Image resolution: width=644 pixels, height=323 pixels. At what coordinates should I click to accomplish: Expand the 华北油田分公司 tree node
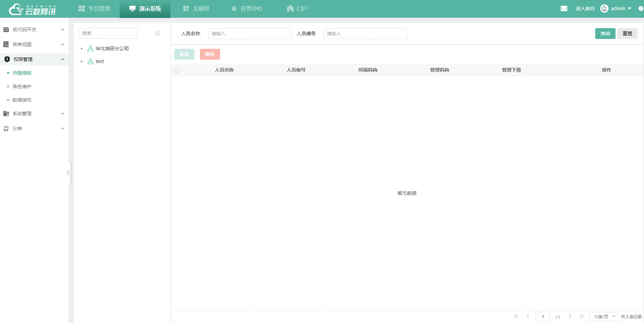point(82,48)
